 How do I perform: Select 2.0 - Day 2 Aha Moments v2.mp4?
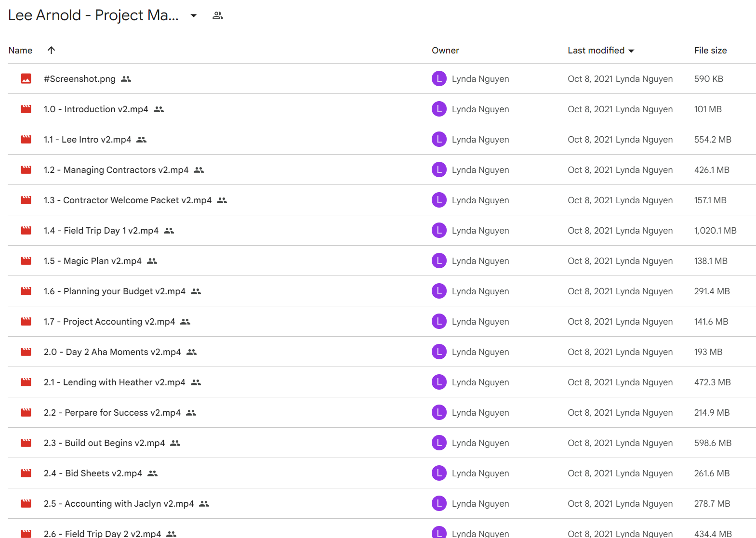[112, 352]
